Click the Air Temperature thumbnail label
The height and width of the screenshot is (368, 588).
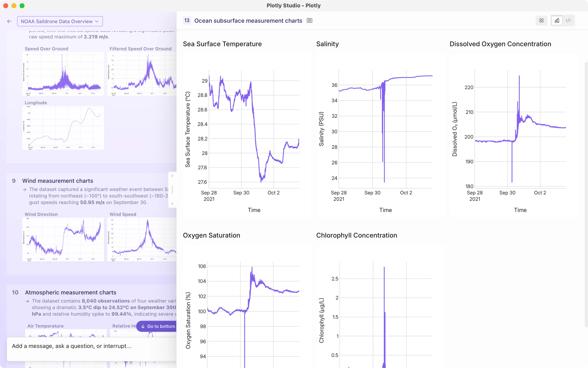(46, 326)
